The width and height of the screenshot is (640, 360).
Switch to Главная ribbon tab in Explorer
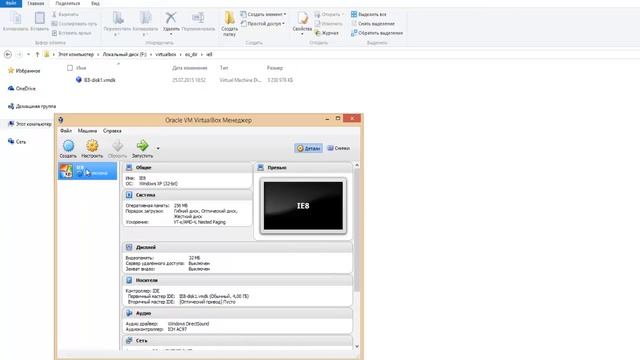point(36,3)
